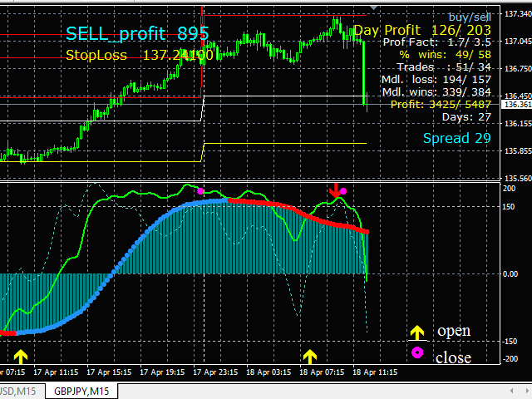Click the magenta circle icon beside 'close' legend
This screenshot has height=399, width=532.
417,353
